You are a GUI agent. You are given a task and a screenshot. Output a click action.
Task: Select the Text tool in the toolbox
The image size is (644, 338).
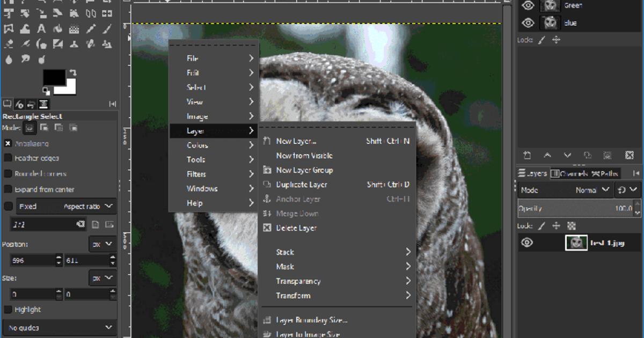click(x=41, y=29)
